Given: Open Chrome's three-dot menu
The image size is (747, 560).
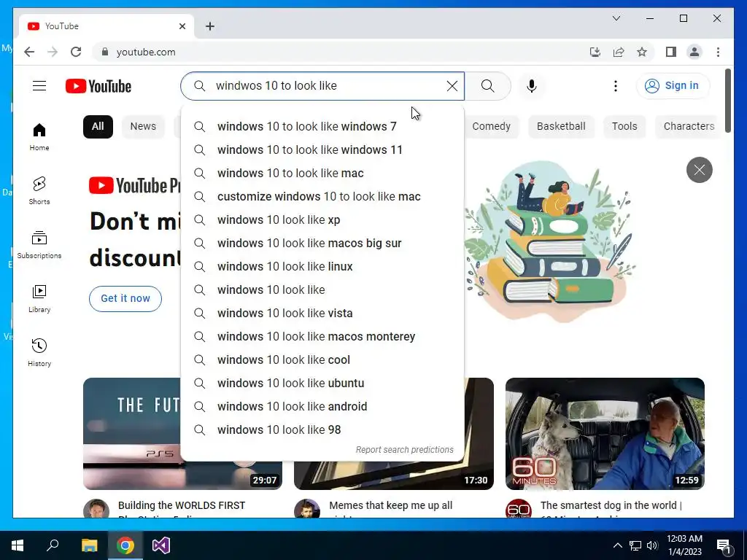Looking at the screenshot, I should coord(718,52).
